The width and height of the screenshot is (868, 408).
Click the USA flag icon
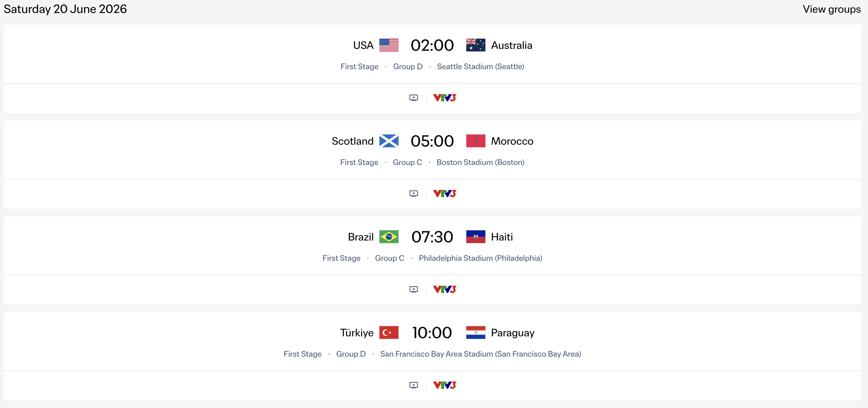[389, 44]
